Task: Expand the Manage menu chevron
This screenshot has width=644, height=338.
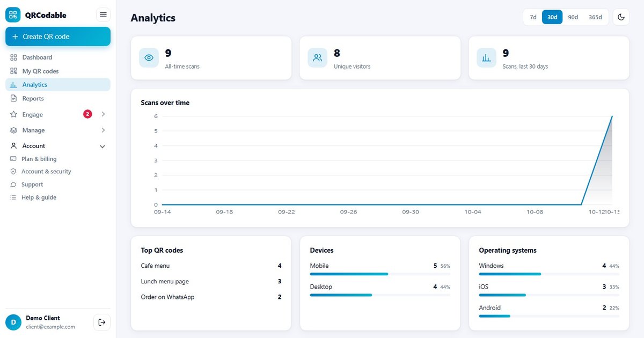Action: [x=103, y=130]
